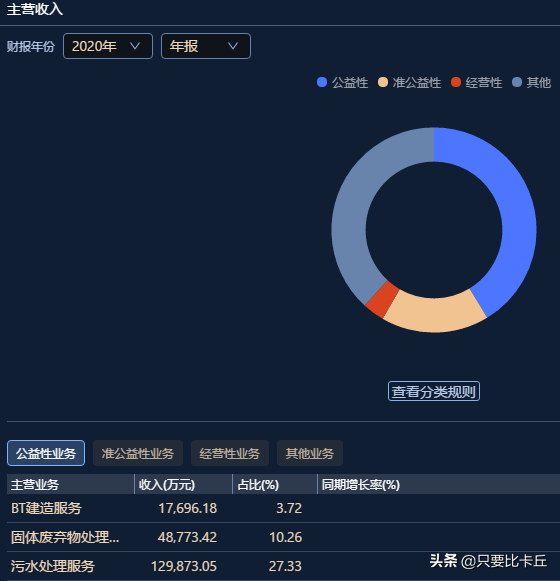Select the 经营性业务 tab
This screenshot has height=581, width=560.
click(x=230, y=453)
